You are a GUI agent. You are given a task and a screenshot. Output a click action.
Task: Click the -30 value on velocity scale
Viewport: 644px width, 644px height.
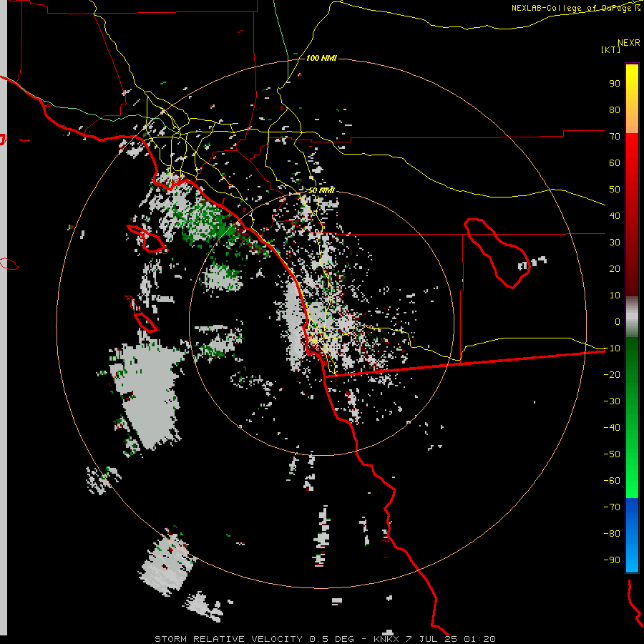[x=612, y=401]
